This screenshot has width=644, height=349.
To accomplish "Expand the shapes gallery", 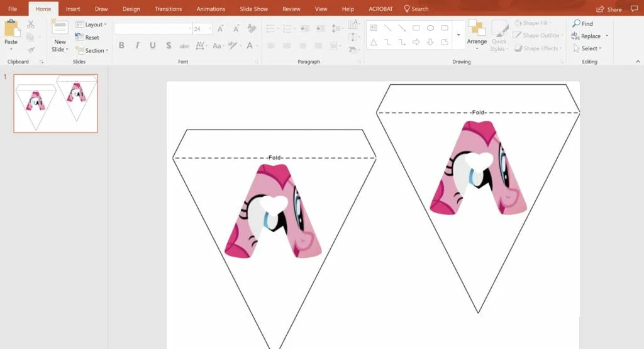I will coord(458,35).
